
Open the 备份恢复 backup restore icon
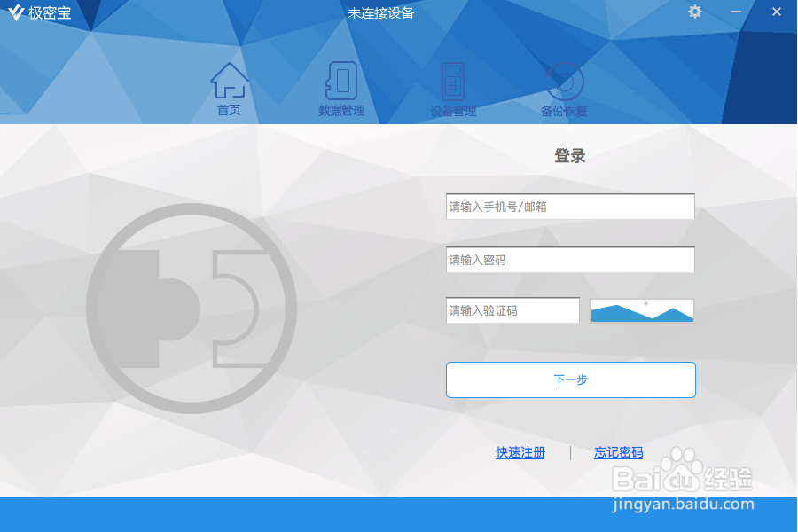(x=565, y=80)
